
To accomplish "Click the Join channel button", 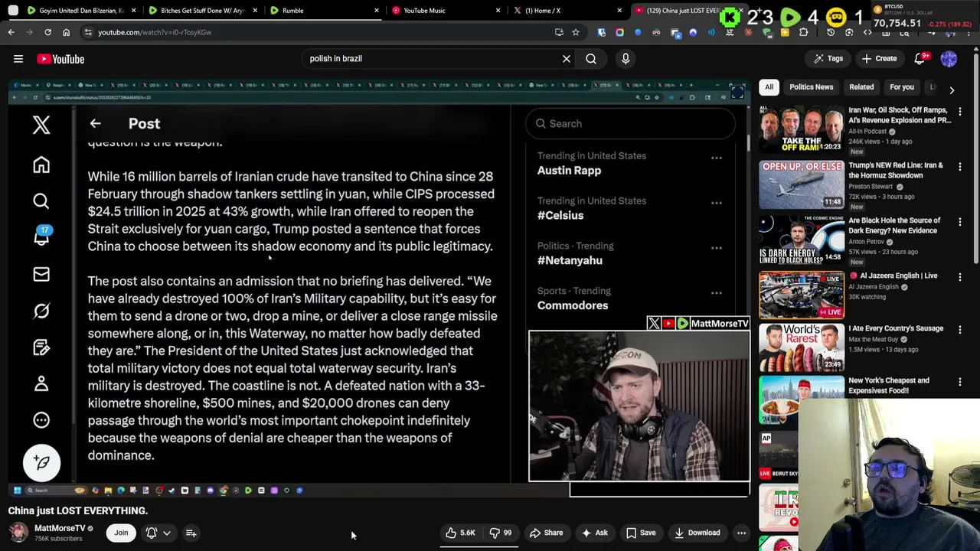I will pos(121,533).
